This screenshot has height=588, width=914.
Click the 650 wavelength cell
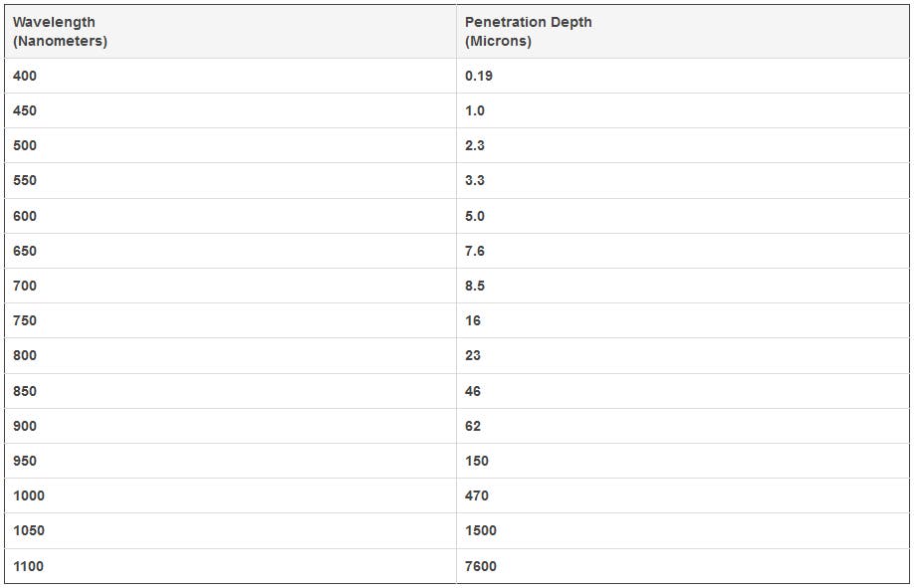[25, 251]
